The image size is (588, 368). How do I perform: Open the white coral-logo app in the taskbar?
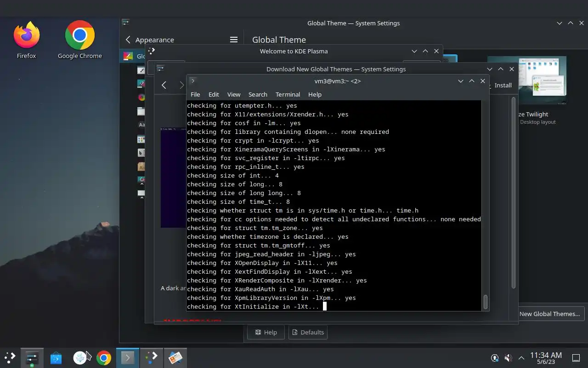pos(80,357)
